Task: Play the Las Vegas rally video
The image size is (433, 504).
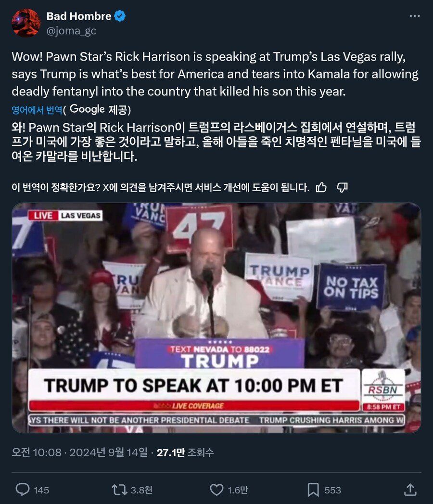Action: coord(216,318)
